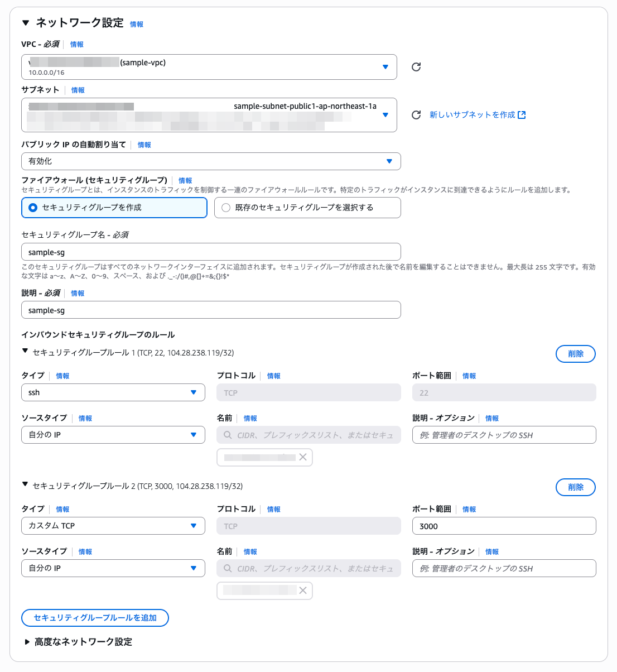Remove the IP chip under rule 2
Screen dimensions: 617x672
pyautogui.click(x=303, y=591)
